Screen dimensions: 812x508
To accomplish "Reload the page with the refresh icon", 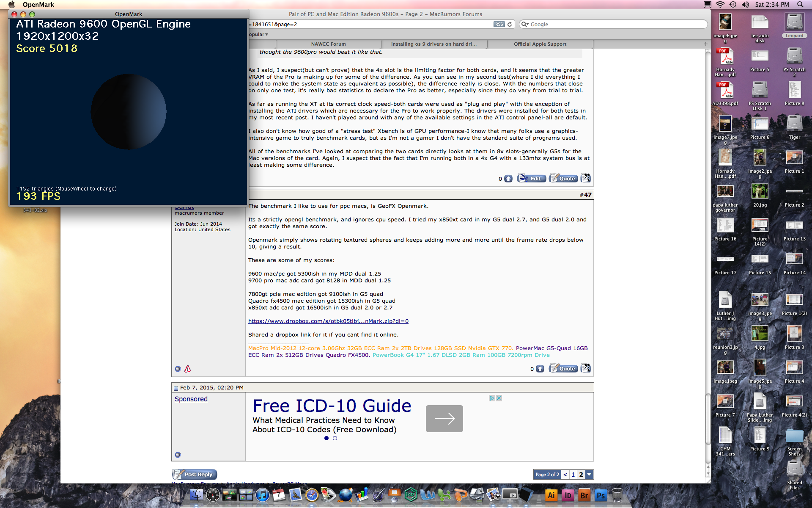I will click(510, 25).
